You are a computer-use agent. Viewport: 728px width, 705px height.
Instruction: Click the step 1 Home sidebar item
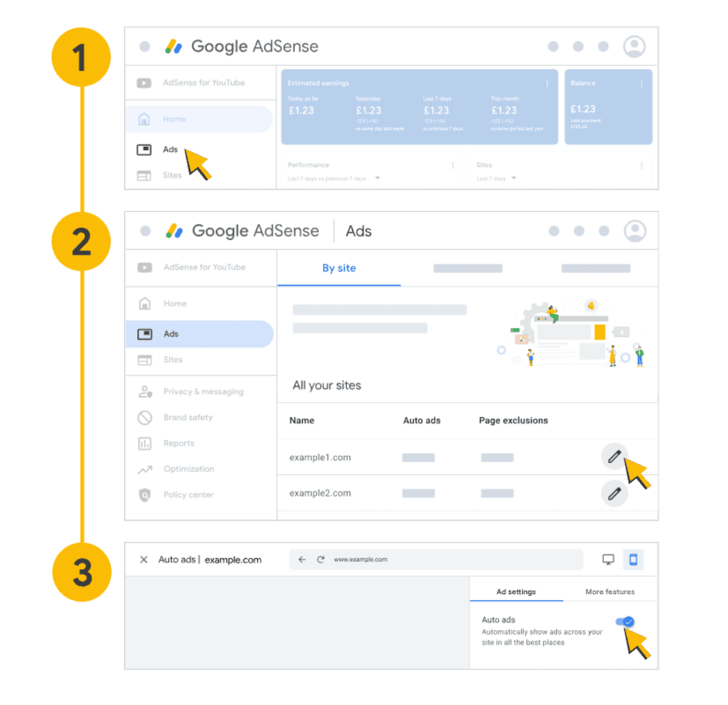[199, 119]
